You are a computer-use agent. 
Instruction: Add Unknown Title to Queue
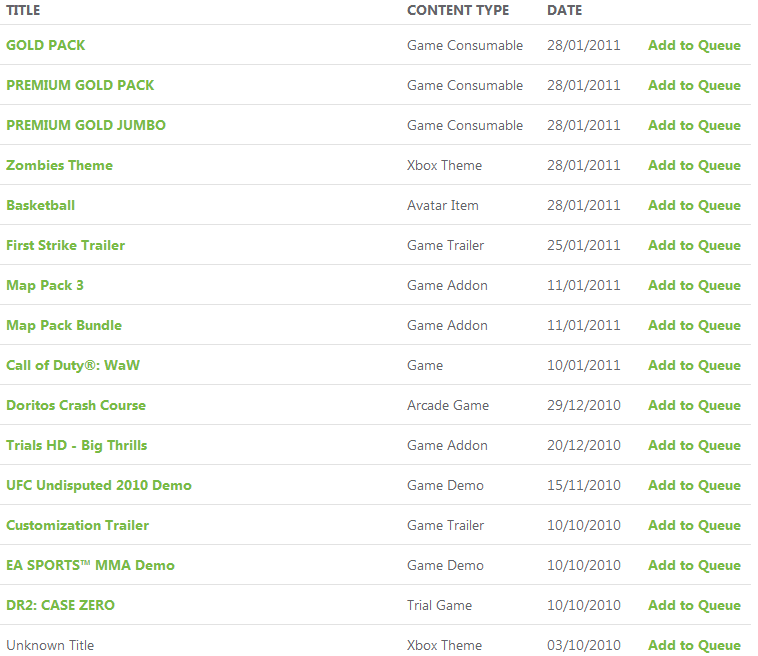coord(694,645)
